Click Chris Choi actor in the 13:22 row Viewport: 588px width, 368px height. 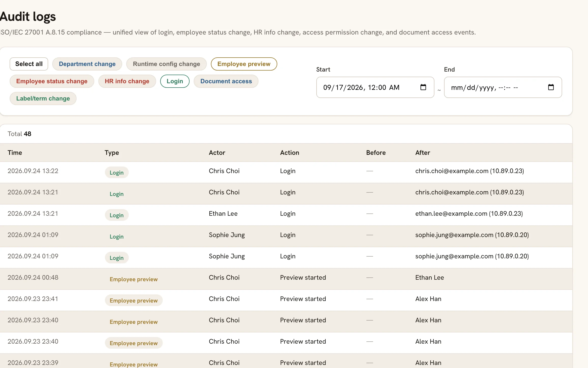tap(224, 171)
